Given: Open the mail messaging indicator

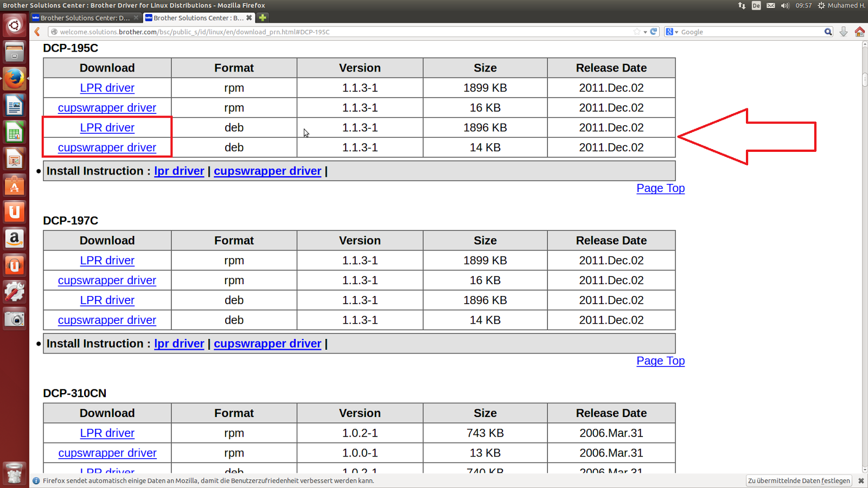Looking at the screenshot, I should point(770,5).
